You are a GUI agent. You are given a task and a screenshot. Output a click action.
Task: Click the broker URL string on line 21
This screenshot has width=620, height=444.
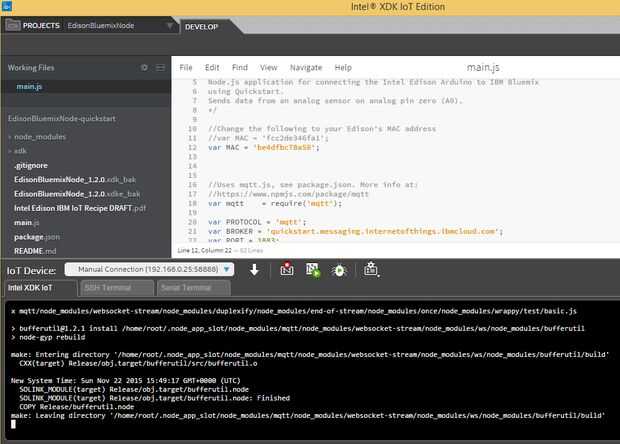coord(383,231)
